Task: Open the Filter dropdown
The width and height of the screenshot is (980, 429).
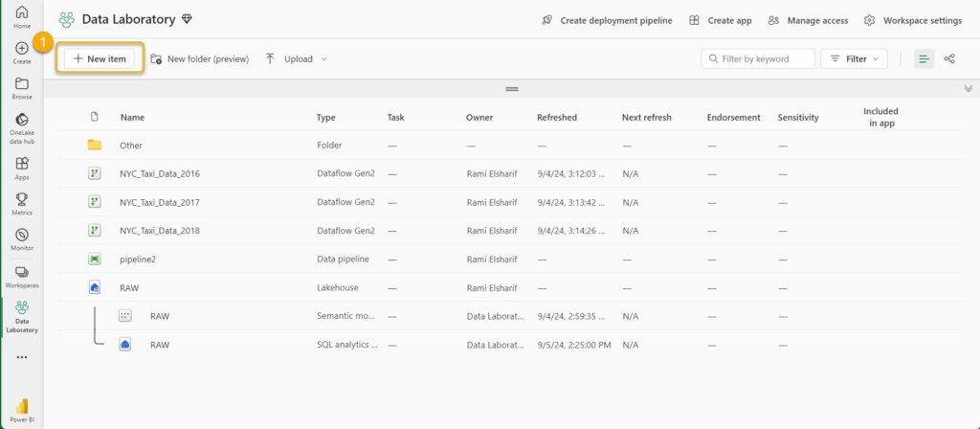Action: 854,59
